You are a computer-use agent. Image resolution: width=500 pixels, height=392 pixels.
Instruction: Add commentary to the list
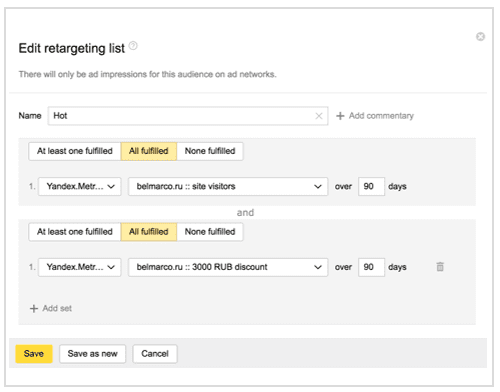tap(375, 116)
